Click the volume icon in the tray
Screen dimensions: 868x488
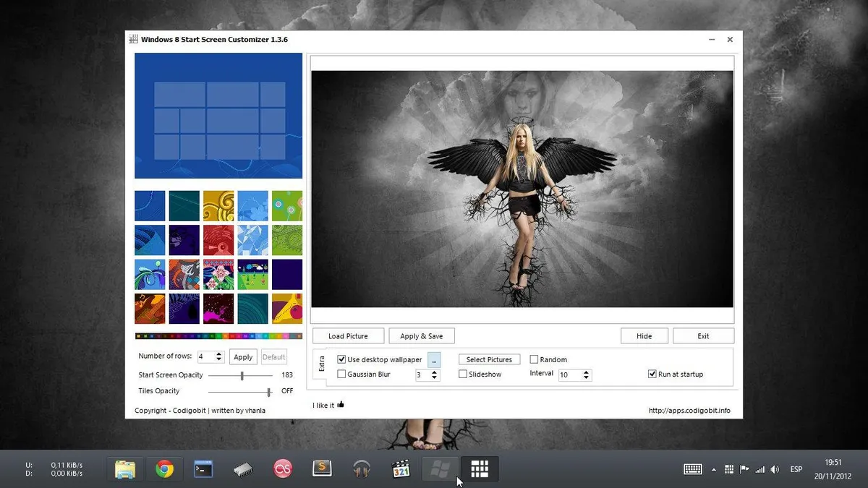click(x=775, y=470)
